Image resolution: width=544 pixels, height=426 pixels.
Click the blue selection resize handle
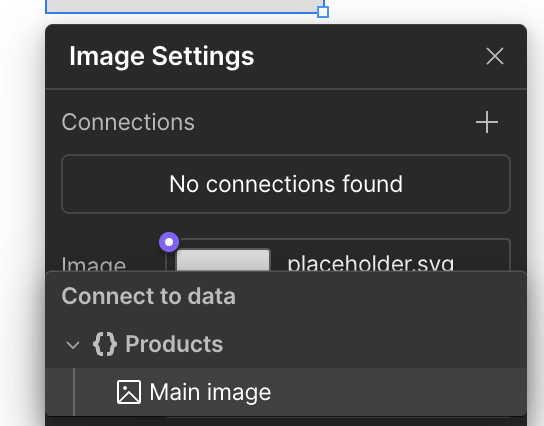coord(323,12)
